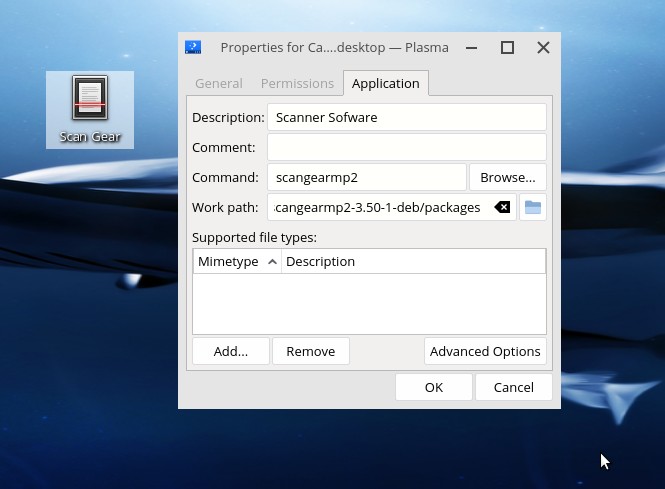Clear the Work path field text

pos(502,207)
